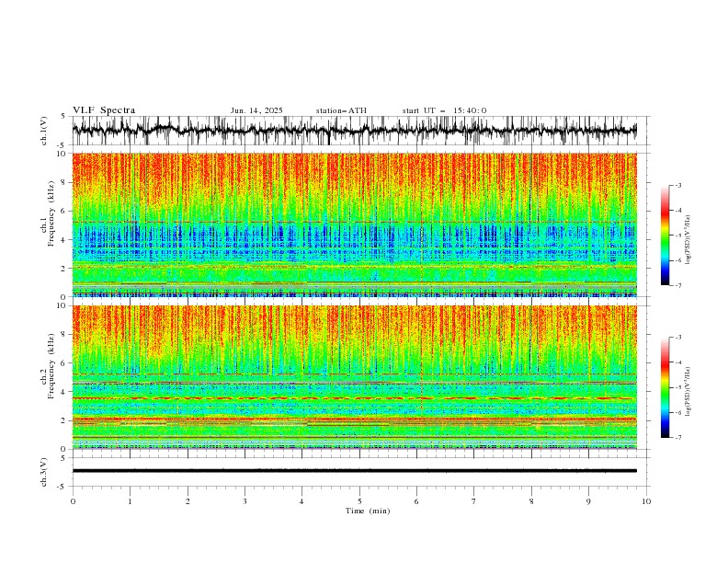
Task: Click the '10' tick on the time axis
Action: pyautogui.click(x=646, y=501)
